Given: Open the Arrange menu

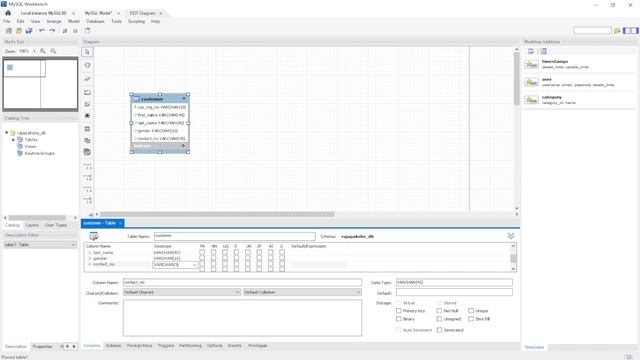Looking at the screenshot, I should point(53,21).
